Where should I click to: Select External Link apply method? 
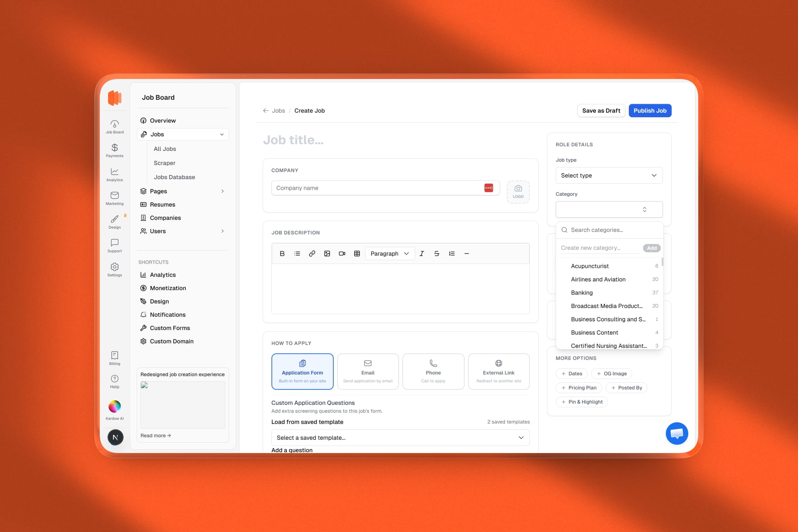pos(499,372)
